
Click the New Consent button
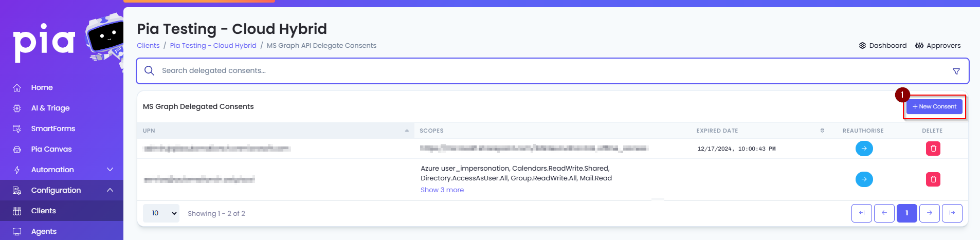[934, 106]
